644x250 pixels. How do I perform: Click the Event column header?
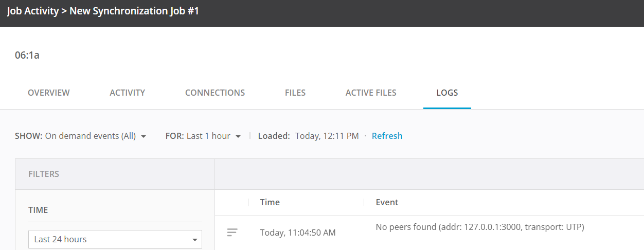[x=387, y=202]
